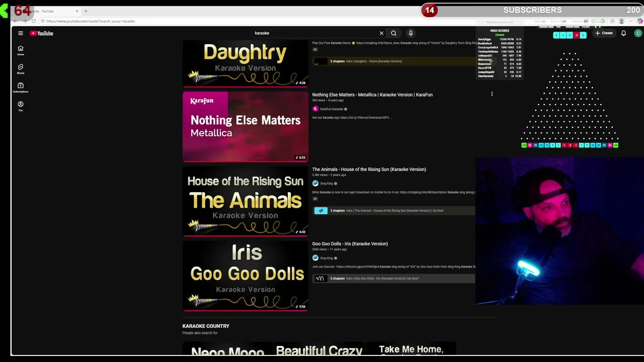This screenshot has width=644, height=362.
Task: Open Daughtry Karaoke Version thumbnail
Action: click(x=245, y=63)
